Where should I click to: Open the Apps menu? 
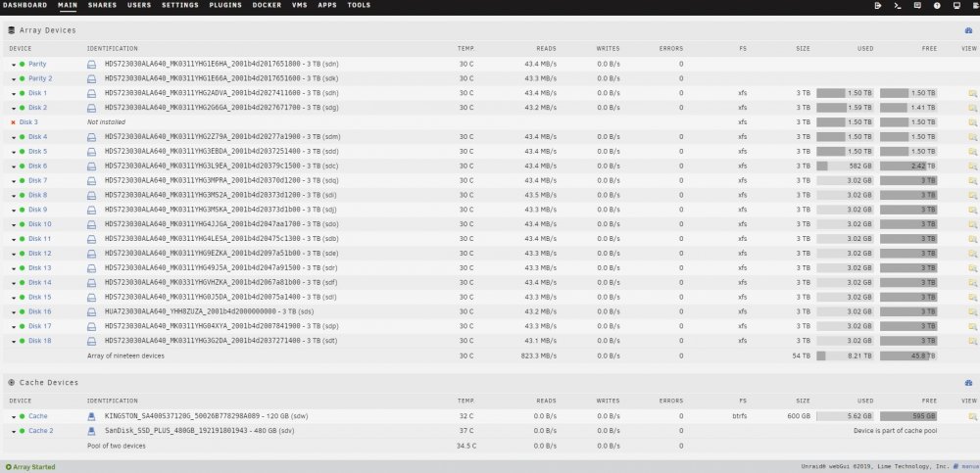[x=327, y=5]
